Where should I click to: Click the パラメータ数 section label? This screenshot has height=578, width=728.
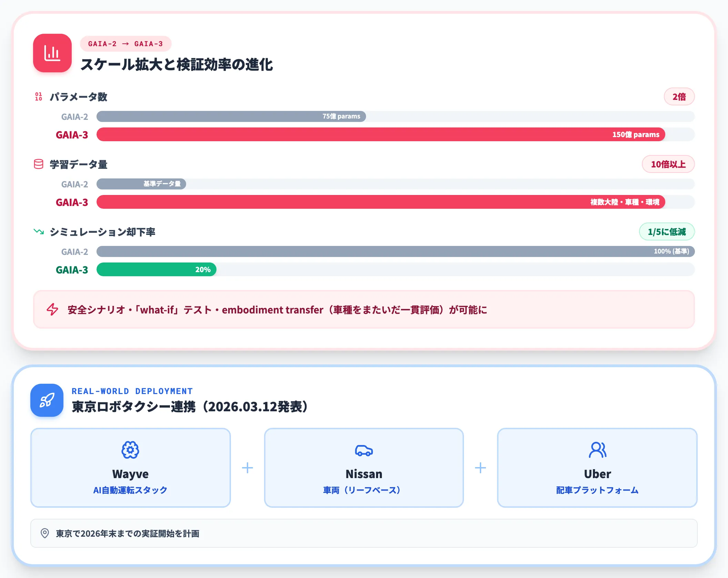point(79,97)
